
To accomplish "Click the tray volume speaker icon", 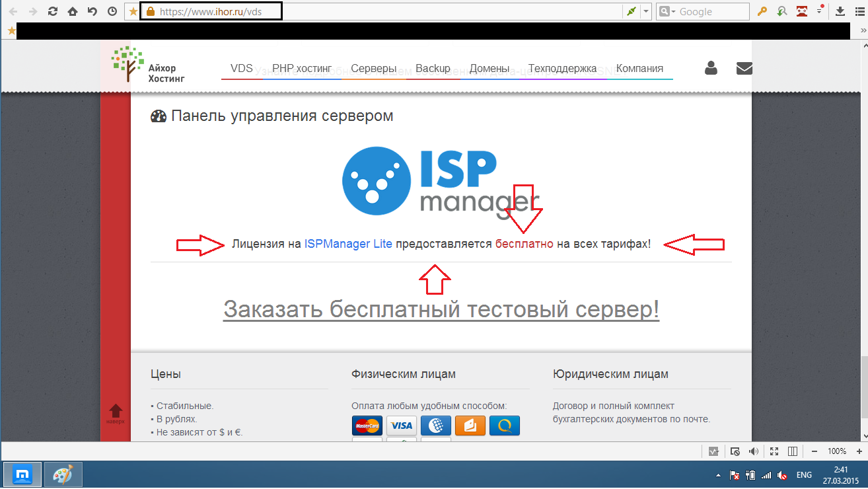I will point(782,475).
